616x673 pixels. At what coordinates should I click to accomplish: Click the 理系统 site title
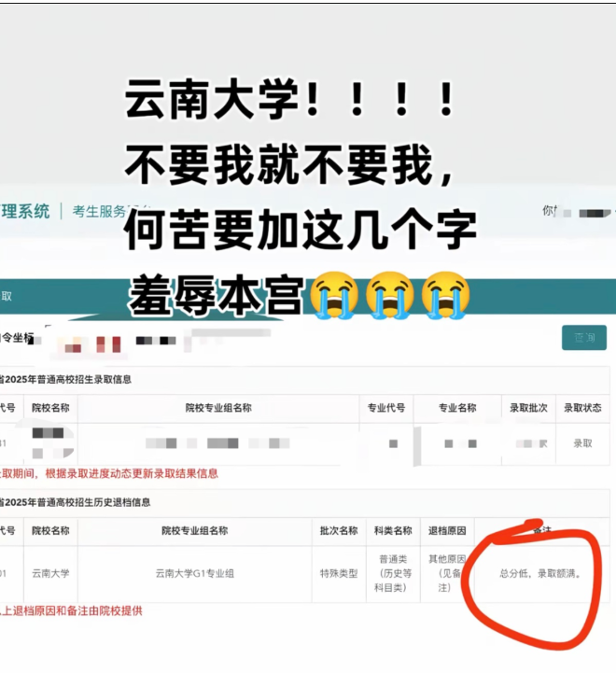click(x=25, y=211)
